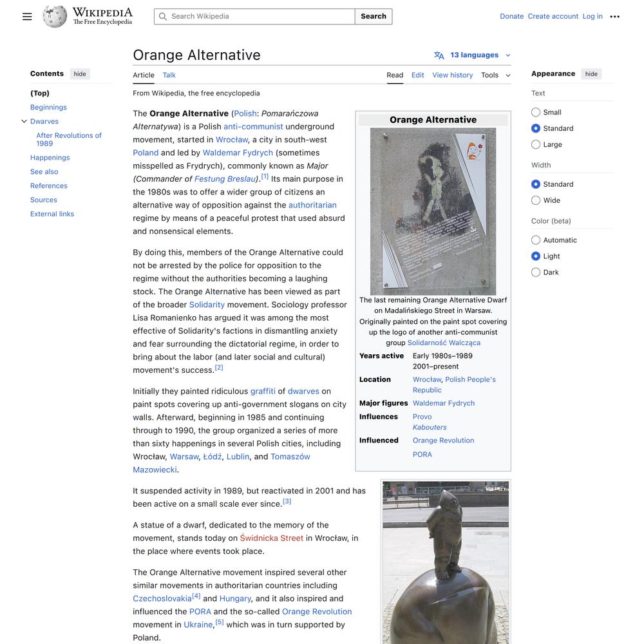
Task: Jump to (Top) in contents
Action: (x=40, y=93)
